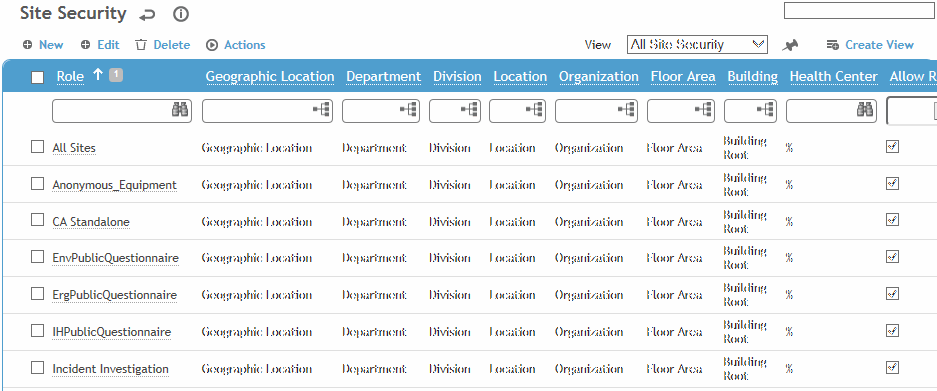Screen dimensions: 937x391
Task: Sort by Organization column header
Action: tap(599, 77)
